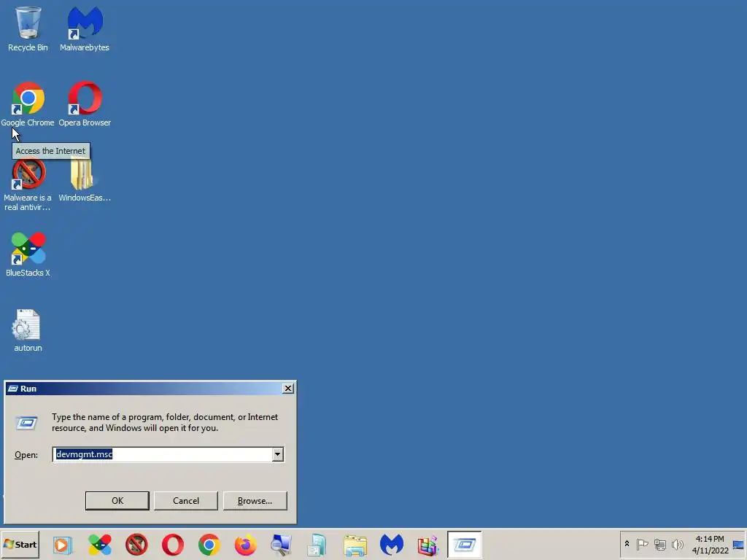
Task: Close the Run dialog window
Action: point(287,389)
